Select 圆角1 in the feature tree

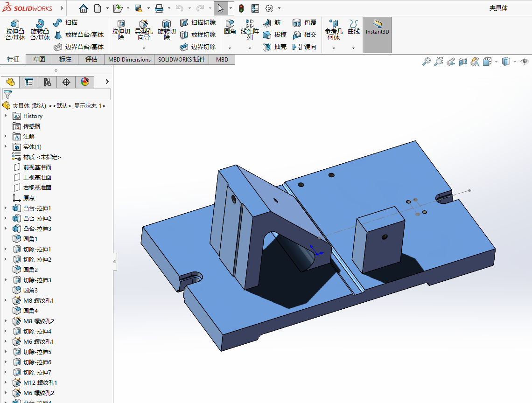pos(30,239)
